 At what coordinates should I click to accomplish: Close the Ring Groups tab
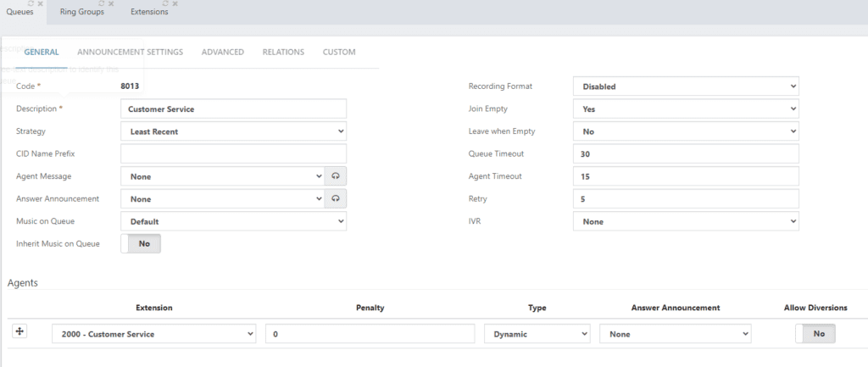[111, 4]
